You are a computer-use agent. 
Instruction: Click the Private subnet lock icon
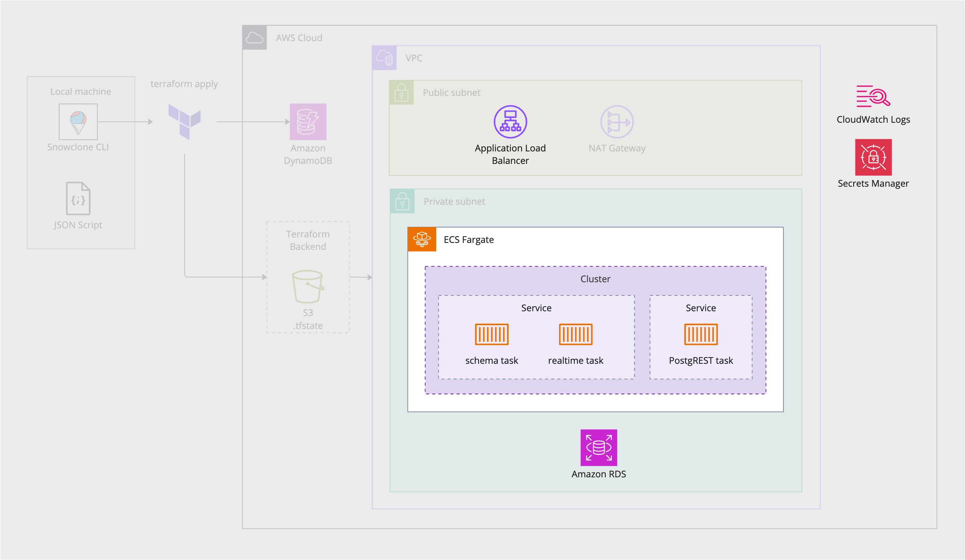point(402,201)
